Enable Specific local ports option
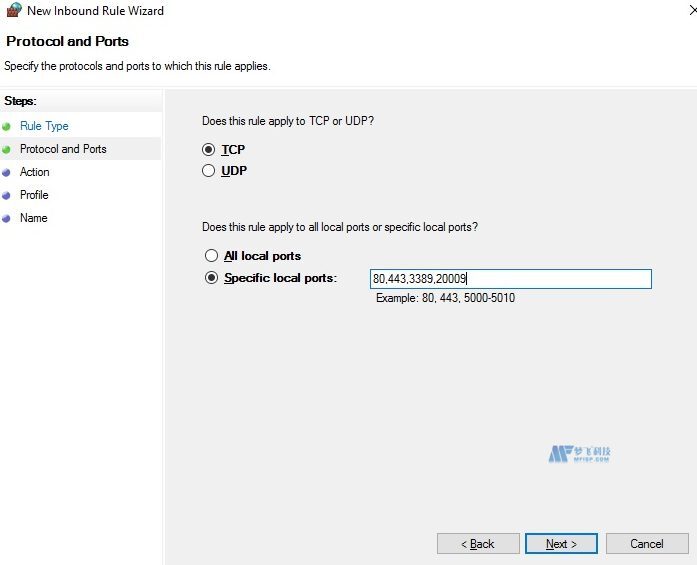The width and height of the screenshot is (697, 565). click(x=211, y=278)
